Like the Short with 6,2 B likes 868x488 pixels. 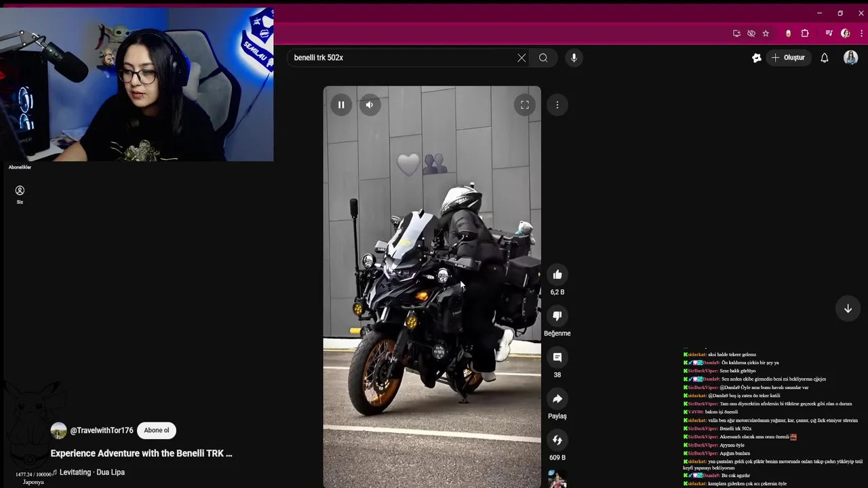point(557,274)
